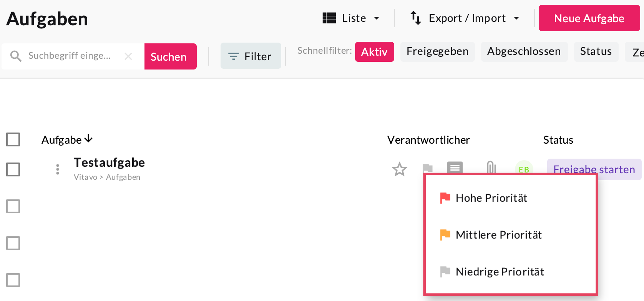644x301 pixels.
Task: Choose Mittlere Priorität option
Action: pos(498,235)
